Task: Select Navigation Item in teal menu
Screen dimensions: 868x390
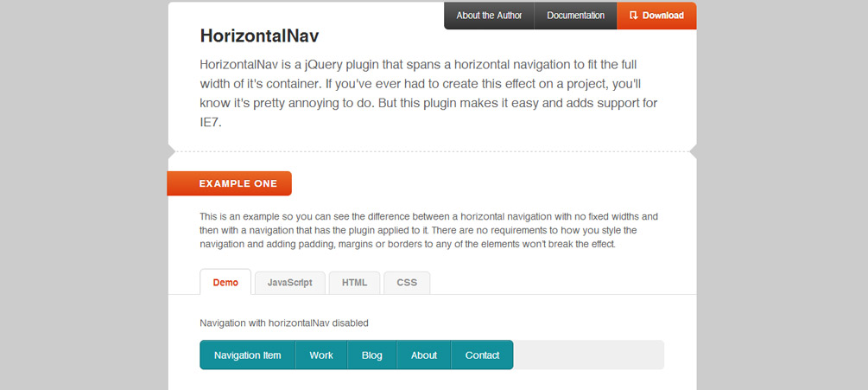Action: (248, 355)
